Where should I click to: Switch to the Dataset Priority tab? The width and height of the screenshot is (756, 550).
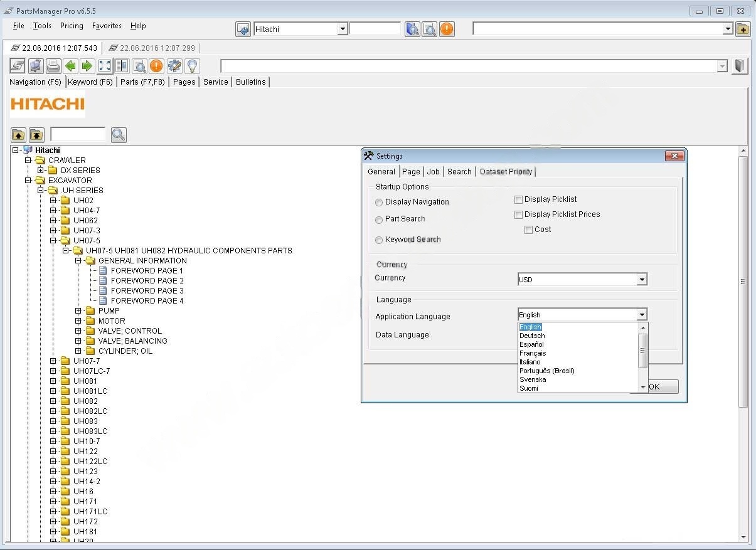click(506, 172)
